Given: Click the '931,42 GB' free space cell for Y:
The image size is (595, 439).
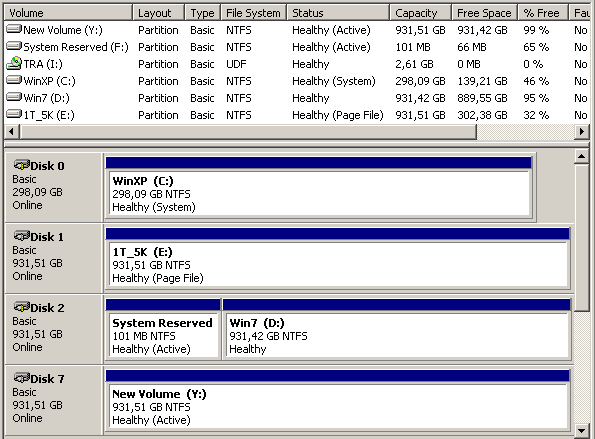Looking at the screenshot, I should click(482, 30).
